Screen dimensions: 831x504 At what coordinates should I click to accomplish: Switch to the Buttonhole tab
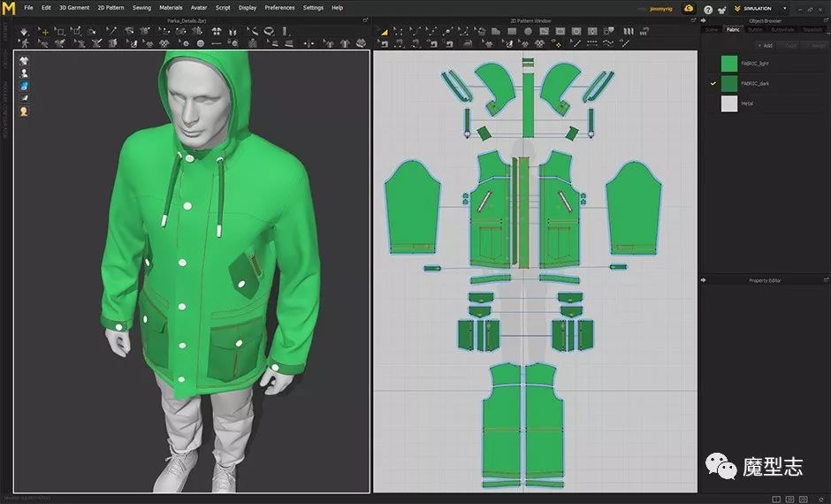click(x=782, y=30)
